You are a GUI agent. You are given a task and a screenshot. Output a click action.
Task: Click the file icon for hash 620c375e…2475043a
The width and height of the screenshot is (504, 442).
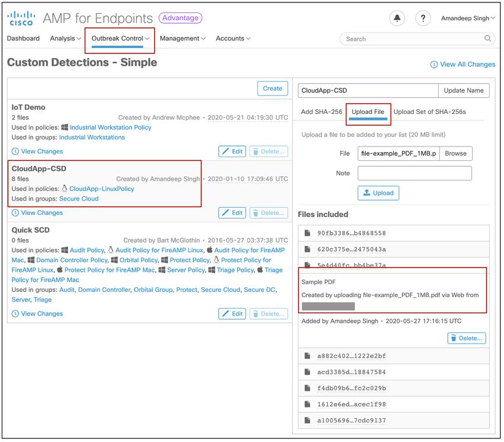pos(308,249)
